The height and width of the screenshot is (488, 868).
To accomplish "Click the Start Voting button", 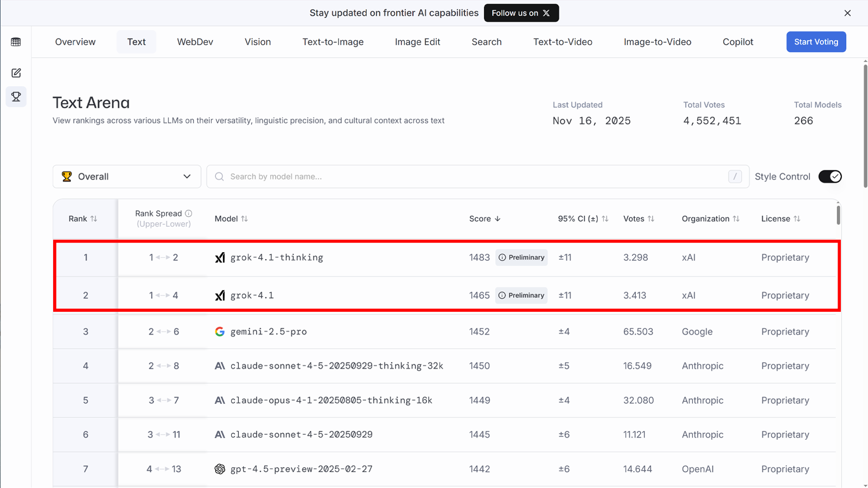I will coord(816,42).
